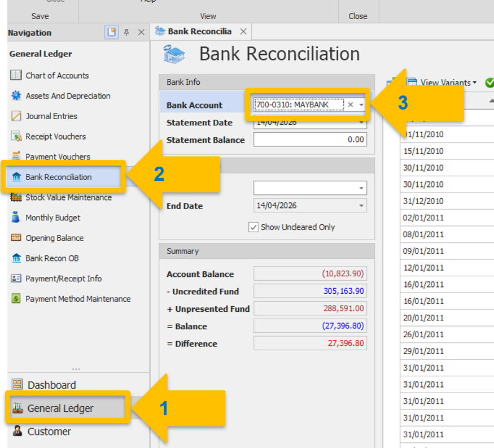Open Opening Balance
This screenshot has height=448, width=494.
(x=55, y=238)
